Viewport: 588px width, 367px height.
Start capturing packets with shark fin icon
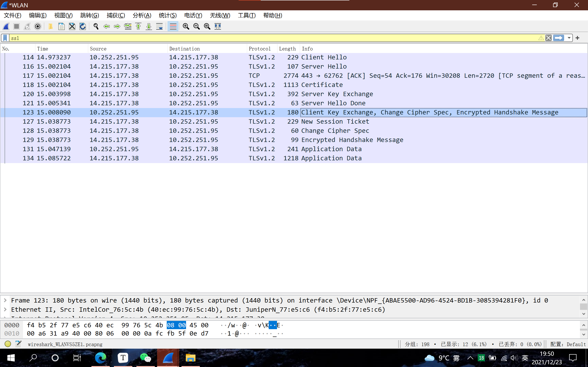[6, 26]
